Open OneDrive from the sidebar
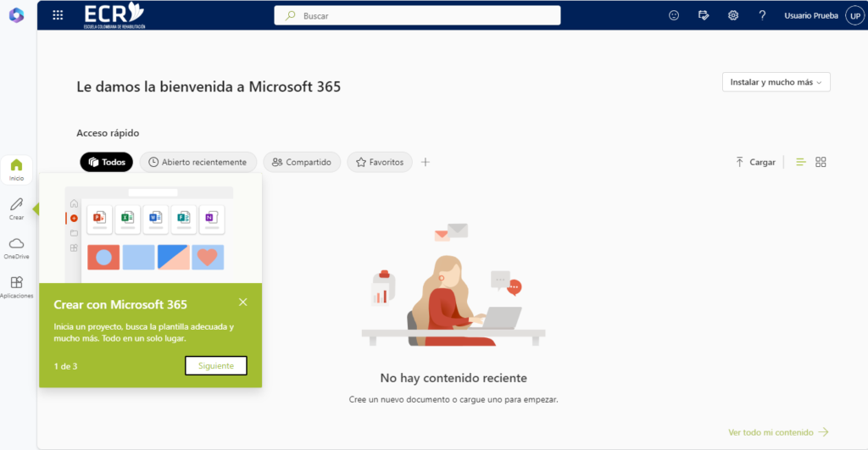 point(16,247)
